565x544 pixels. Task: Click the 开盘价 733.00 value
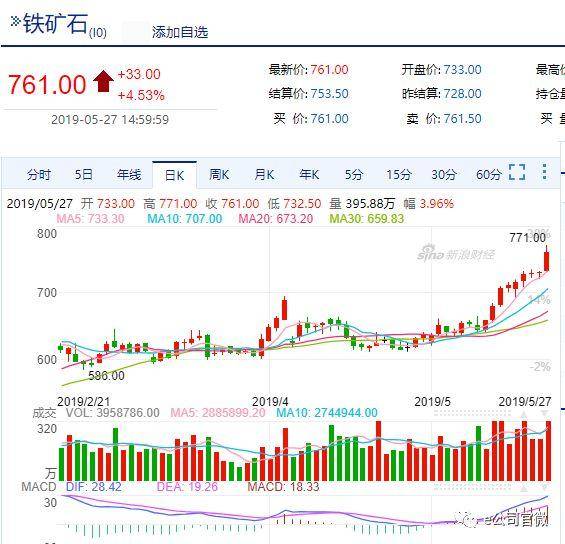462,70
